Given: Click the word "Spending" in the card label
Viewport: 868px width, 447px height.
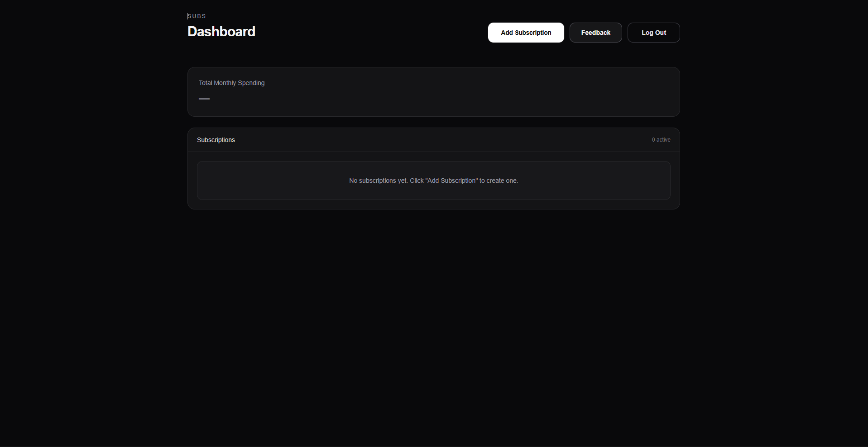Looking at the screenshot, I should [x=251, y=83].
